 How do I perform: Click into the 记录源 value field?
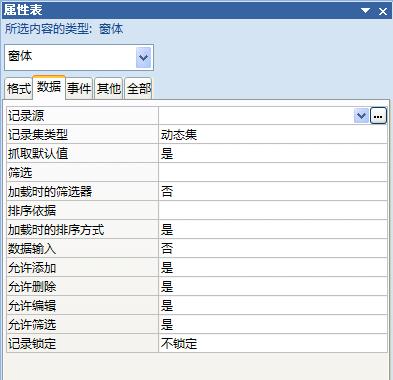[256, 116]
